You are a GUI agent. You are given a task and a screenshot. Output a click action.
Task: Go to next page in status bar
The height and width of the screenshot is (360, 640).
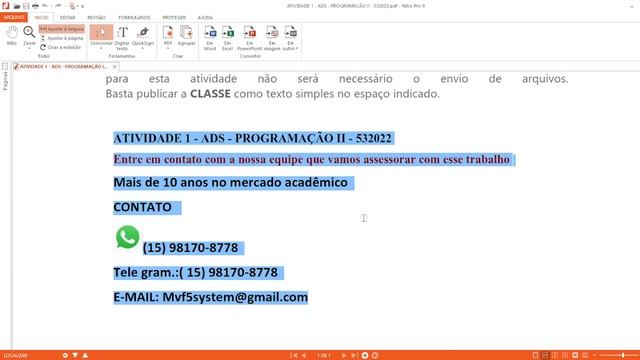[344, 356]
